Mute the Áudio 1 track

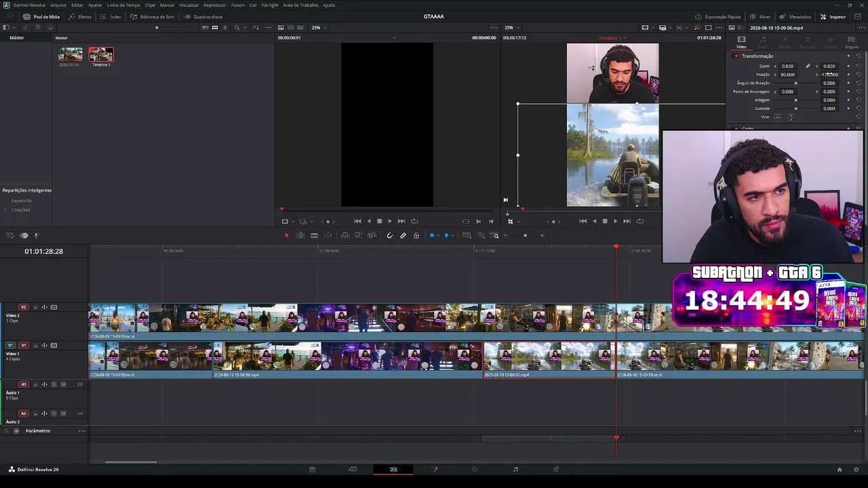tap(63, 384)
